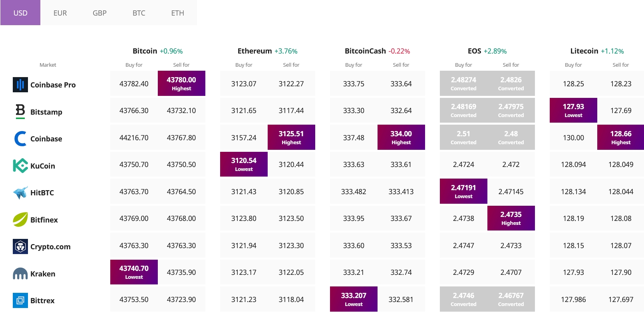Viewport: 644px width, 312px height.
Task: Click the Crypto.com logo icon
Action: coord(20,246)
